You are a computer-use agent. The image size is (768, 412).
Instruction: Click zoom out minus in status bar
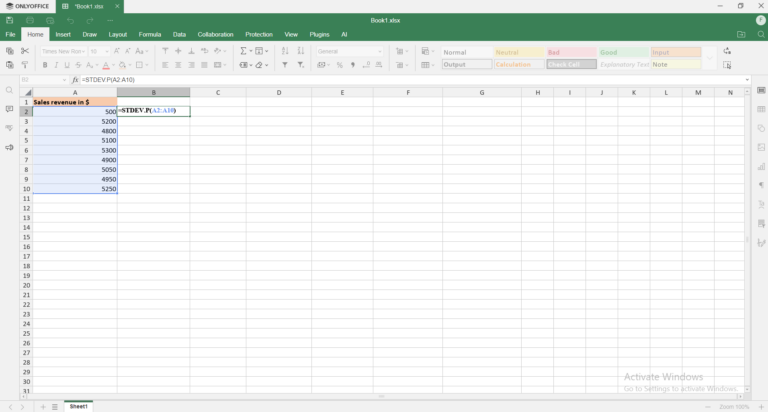coord(708,407)
